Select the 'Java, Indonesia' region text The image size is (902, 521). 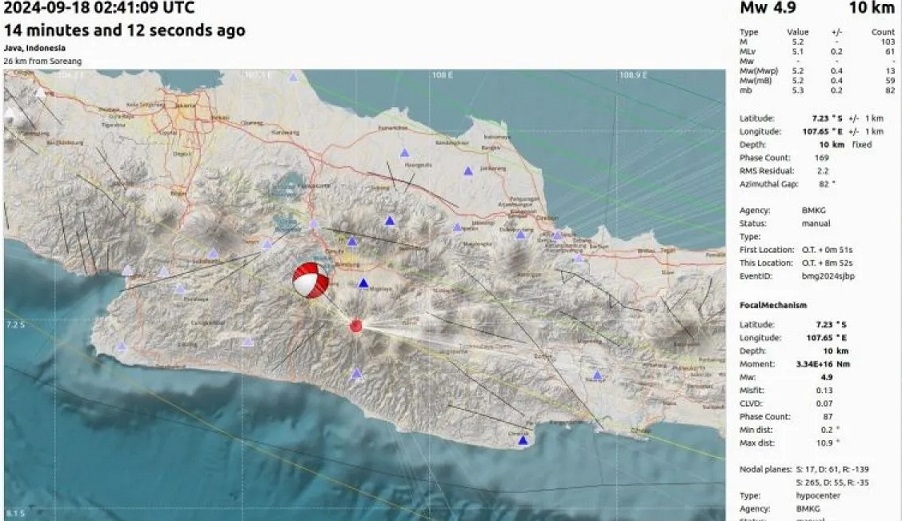(x=35, y=48)
